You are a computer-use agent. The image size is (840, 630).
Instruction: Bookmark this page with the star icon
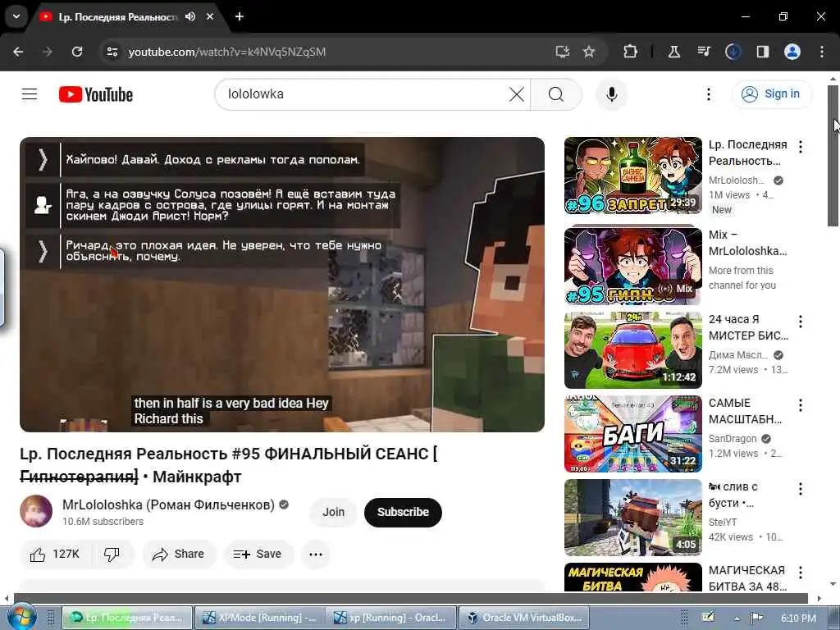pyautogui.click(x=589, y=52)
